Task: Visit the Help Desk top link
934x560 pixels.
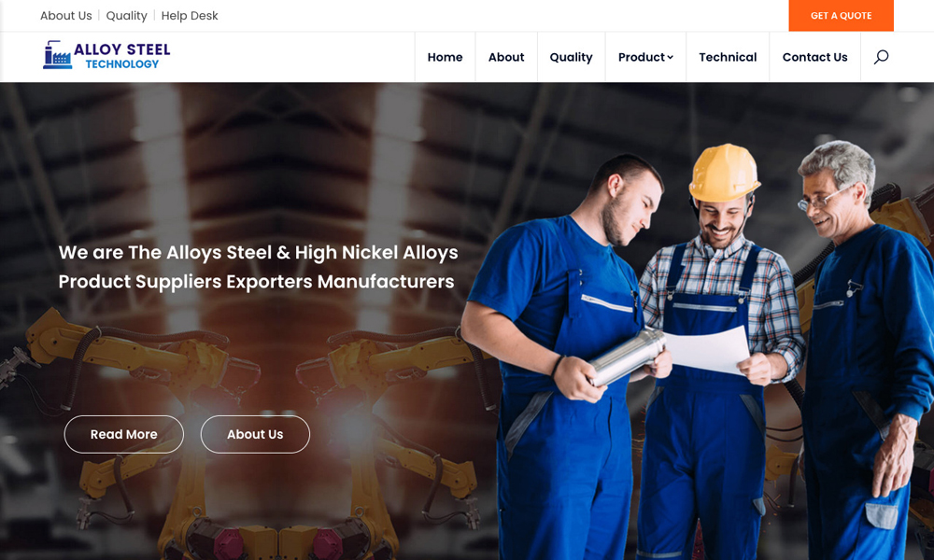Action: pos(190,16)
